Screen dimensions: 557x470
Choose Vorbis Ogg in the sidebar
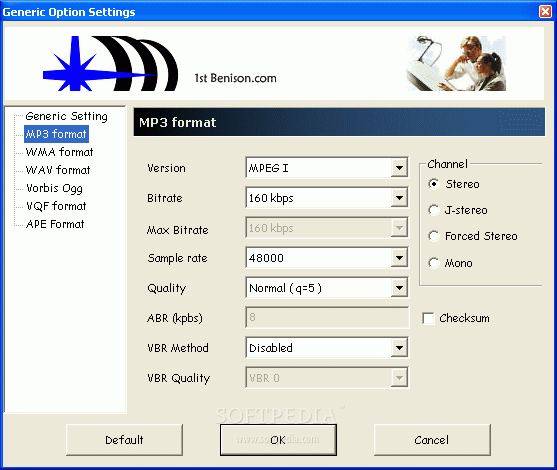(54, 188)
